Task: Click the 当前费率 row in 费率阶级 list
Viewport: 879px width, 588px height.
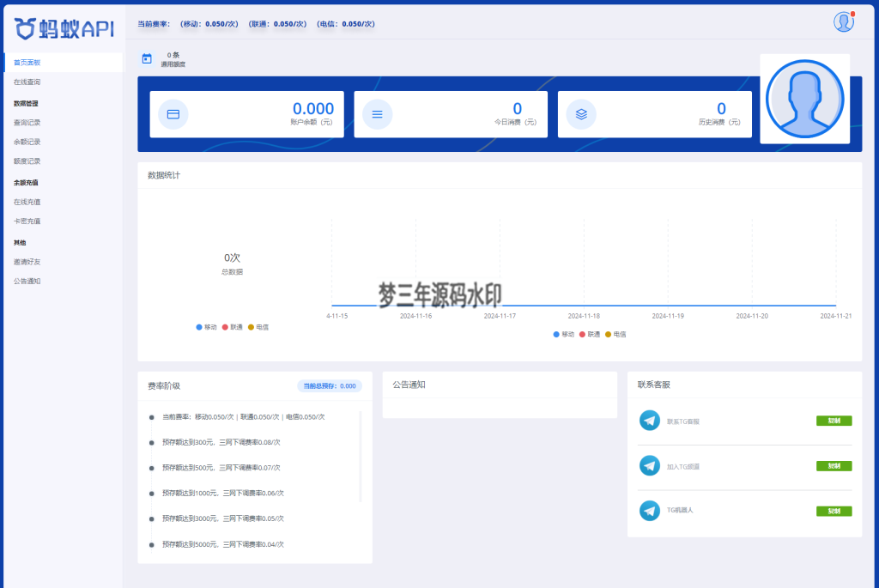Action: (x=243, y=417)
